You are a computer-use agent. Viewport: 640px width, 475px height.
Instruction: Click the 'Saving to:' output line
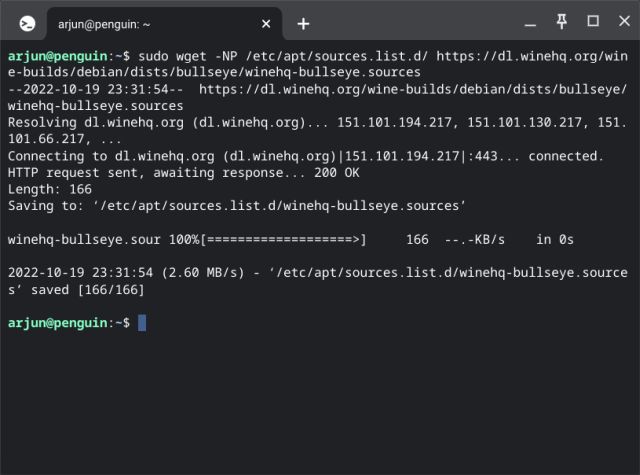tap(237, 206)
